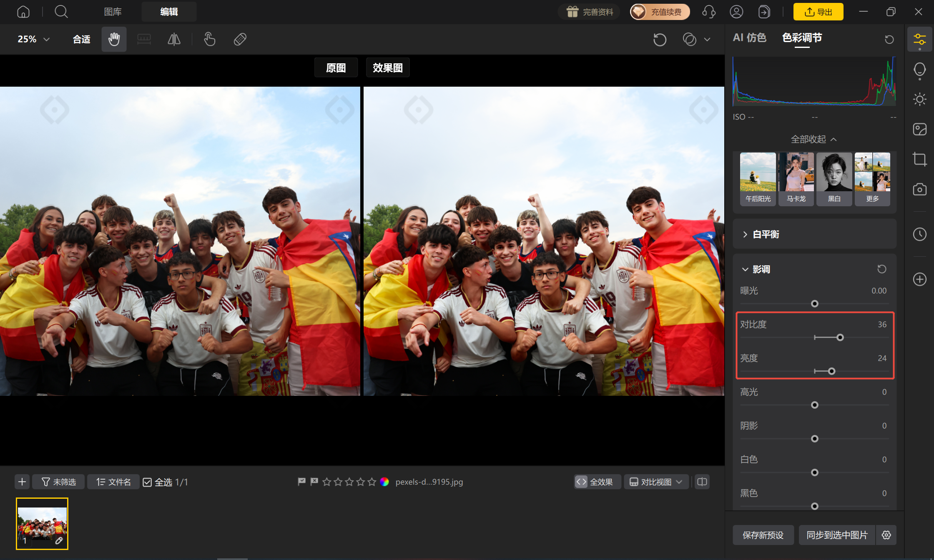Click the 合适 fit button
Viewport: 934px width, 560px height.
point(81,39)
